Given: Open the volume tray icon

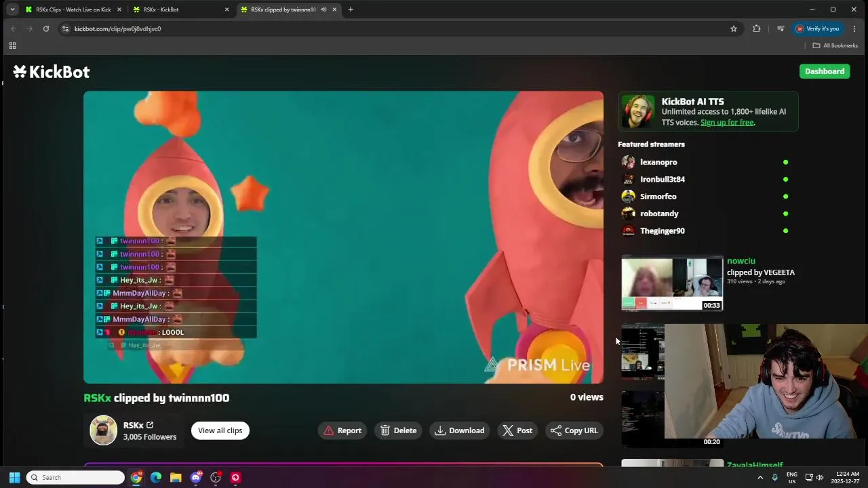Looking at the screenshot, I should pos(819,478).
